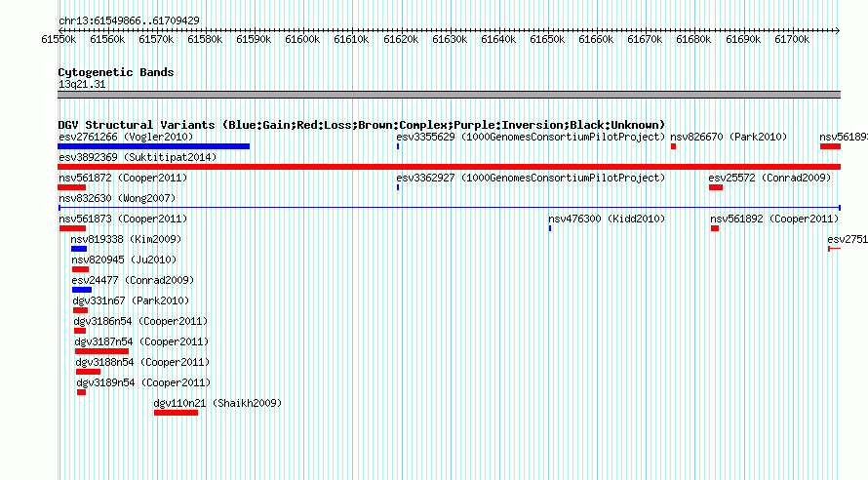
Task: Click the right arrowhead of the ruler
Action: tap(838, 30)
